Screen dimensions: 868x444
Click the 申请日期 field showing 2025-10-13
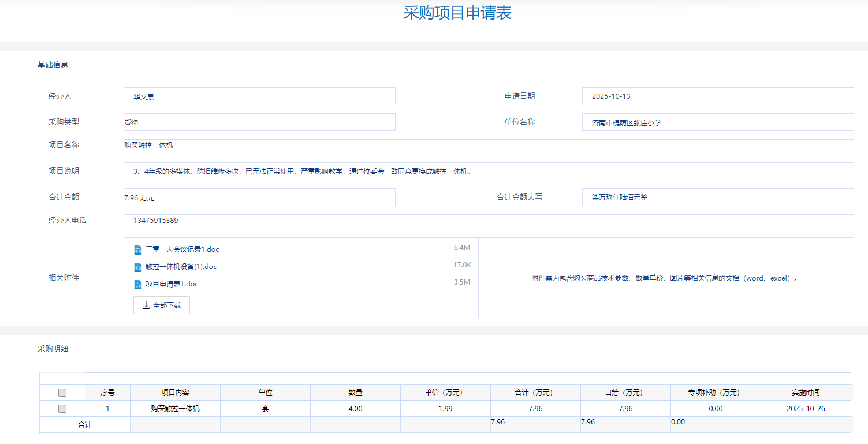pyautogui.click(x=717, y=96)
